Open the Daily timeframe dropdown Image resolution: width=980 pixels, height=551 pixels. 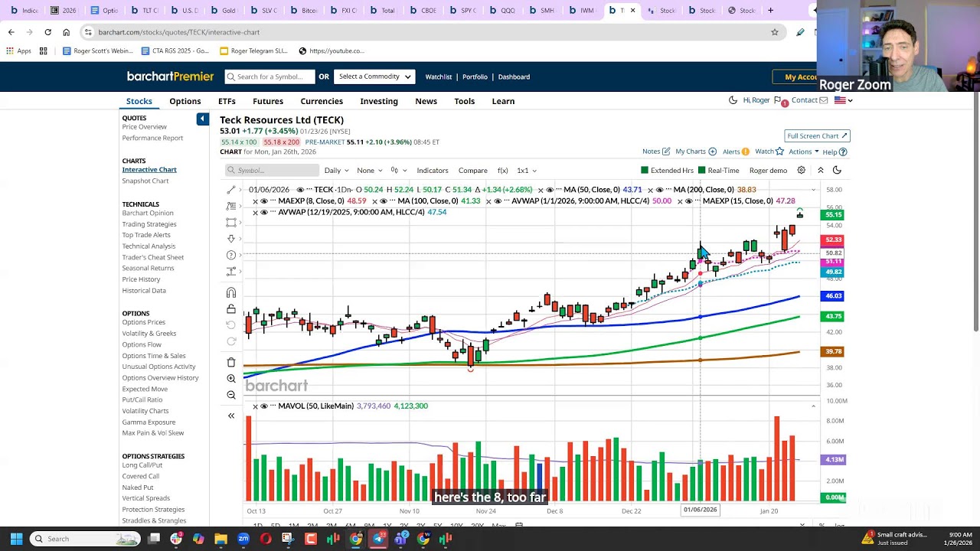click(x=336, y=171)
